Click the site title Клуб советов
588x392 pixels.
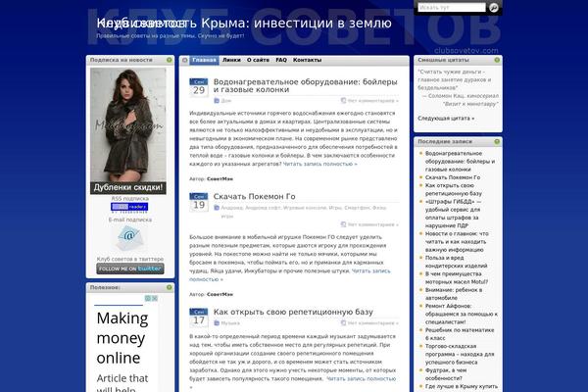[x=142, y=24]
